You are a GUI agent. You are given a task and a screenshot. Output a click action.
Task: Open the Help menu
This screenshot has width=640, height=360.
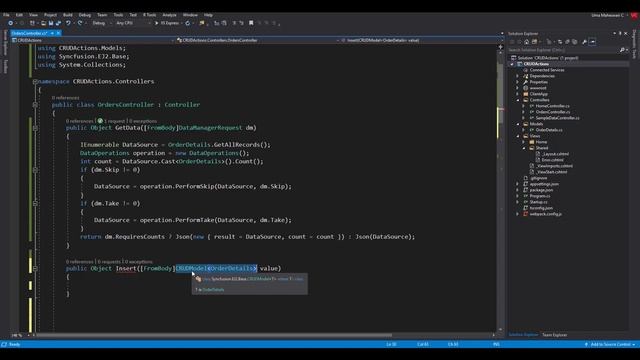point(208,15)
